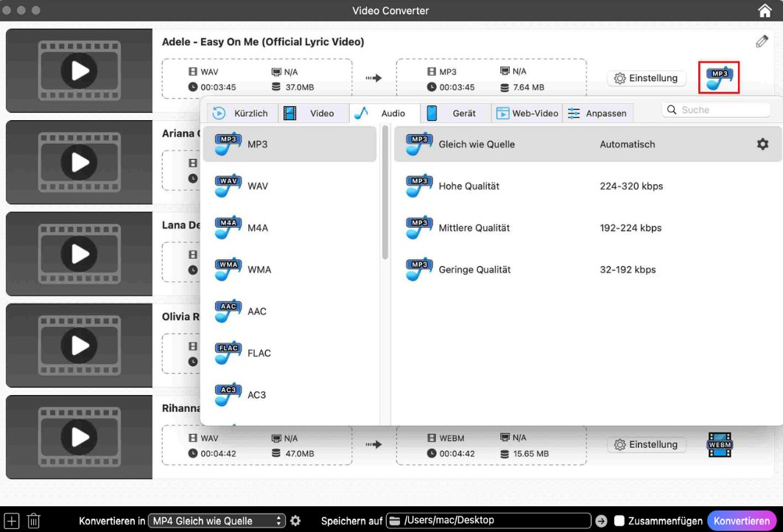Screen dimensions: 783x532
Task: Open the Web-Video tab
Action: click(527, 113)
